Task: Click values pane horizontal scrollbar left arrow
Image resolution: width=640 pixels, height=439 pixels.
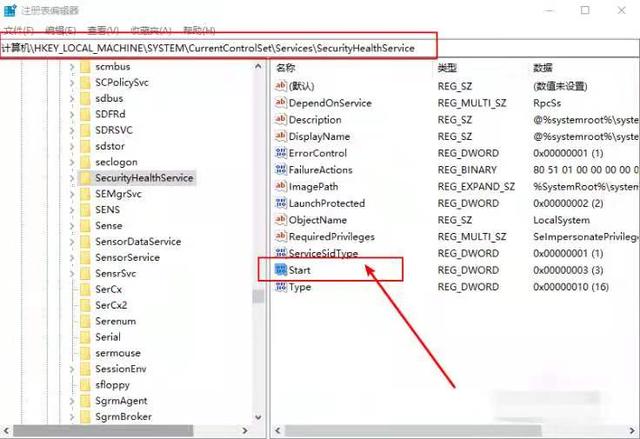Action: click(278, 430)
